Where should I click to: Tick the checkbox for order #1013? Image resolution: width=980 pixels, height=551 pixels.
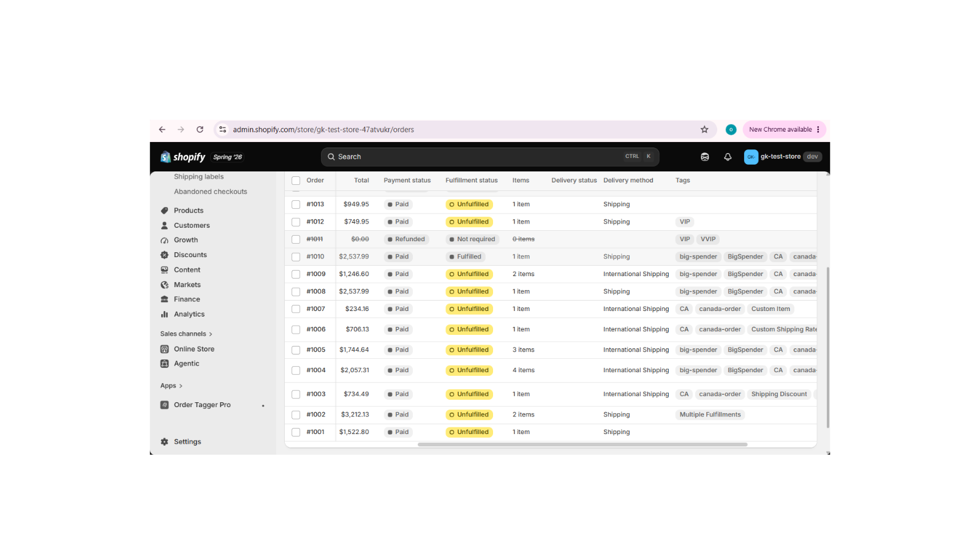296,204
